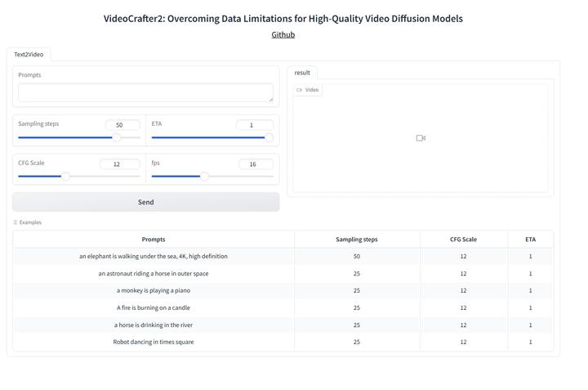Screen dimensions: 588x390
Task: Click the CFG Scale number field
Action: (120, 164)
